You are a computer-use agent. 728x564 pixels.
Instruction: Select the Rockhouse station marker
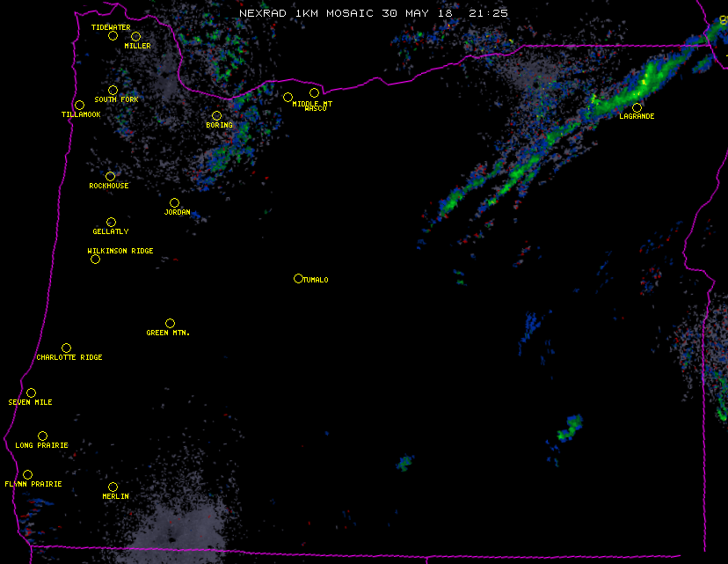tap(110, 176)
